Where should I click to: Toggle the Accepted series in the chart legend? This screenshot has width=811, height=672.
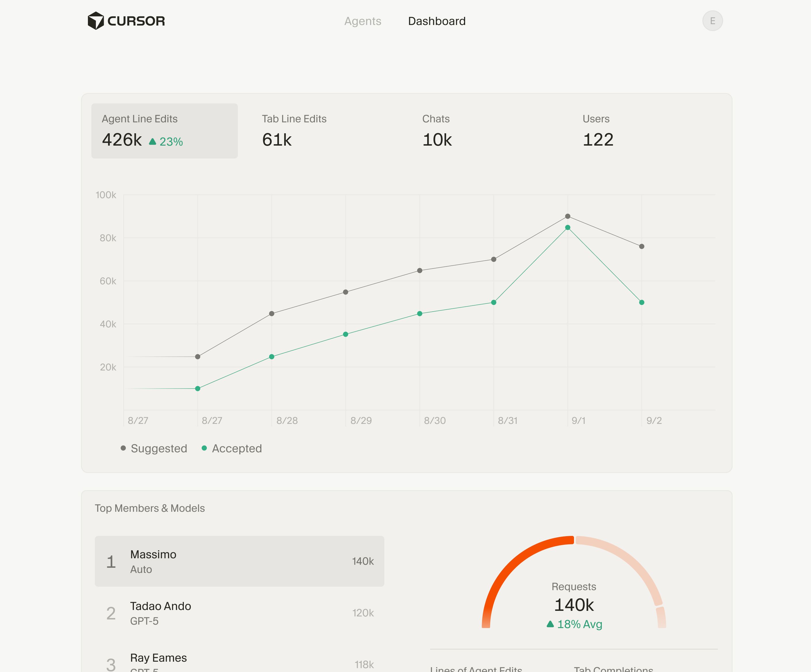click(x=237, y=448)
